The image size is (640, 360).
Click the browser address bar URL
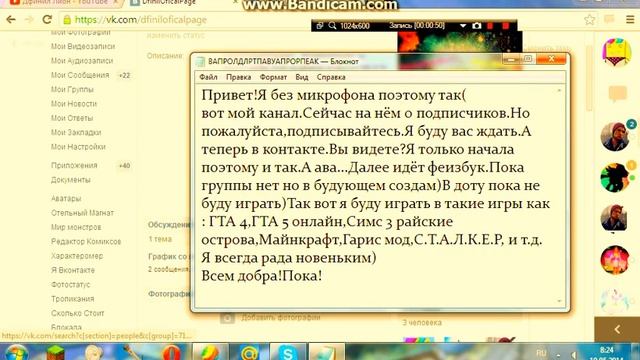141,20
